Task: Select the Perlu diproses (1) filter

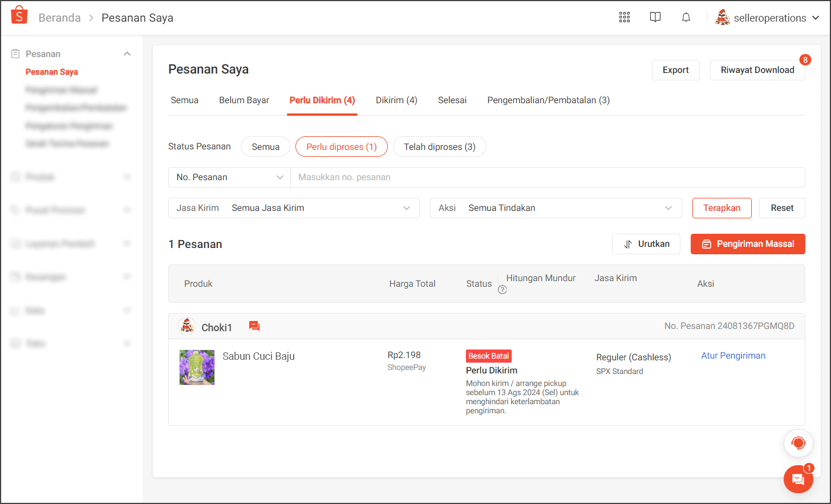Action: coord(342,147)
